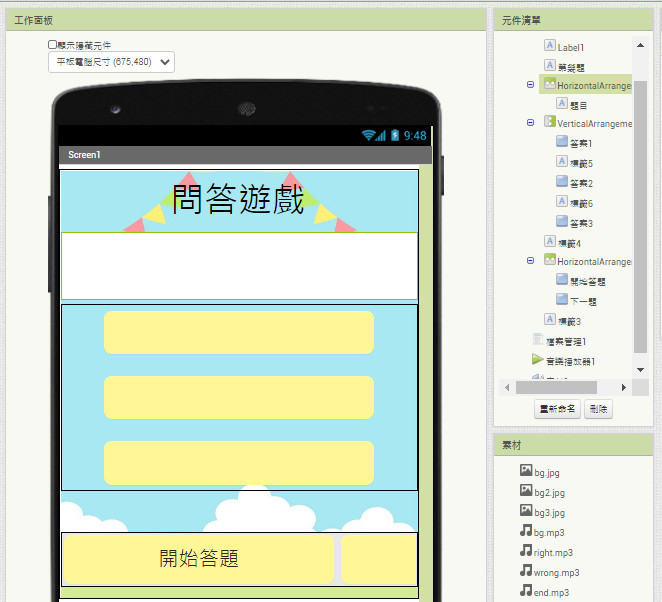The height and width of the screenshot is (602, 662).
Task: Click the top yellow answer button in preview
Action: [x=239, y=333]
